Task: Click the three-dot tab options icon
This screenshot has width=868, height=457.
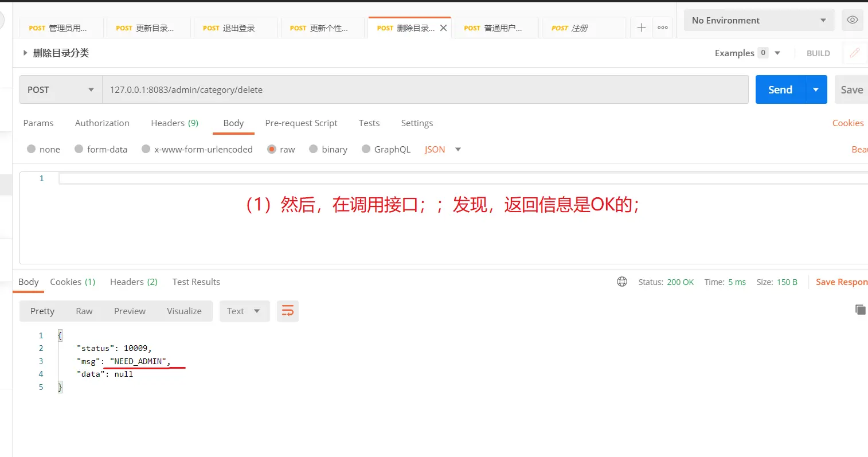Action: coord(663,28)
